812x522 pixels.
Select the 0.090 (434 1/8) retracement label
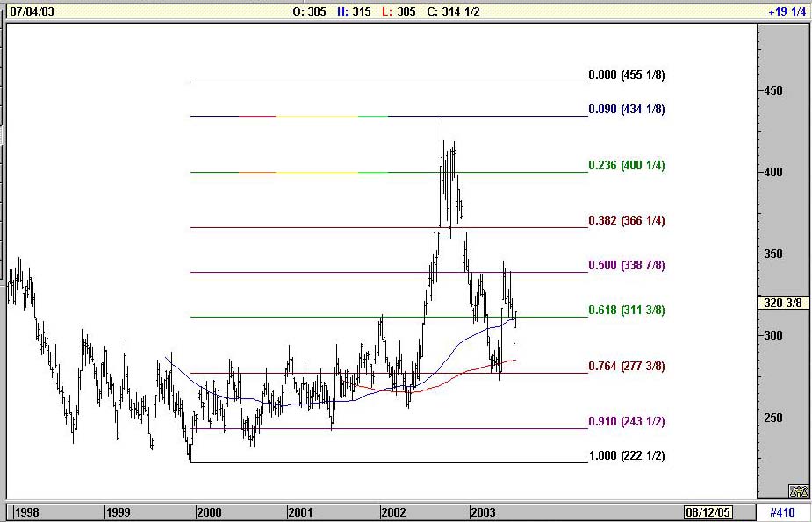(x=627, y=109)
